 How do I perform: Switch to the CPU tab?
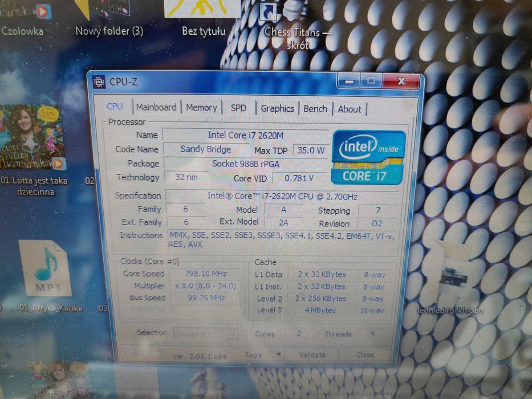[x=115, y=106]
